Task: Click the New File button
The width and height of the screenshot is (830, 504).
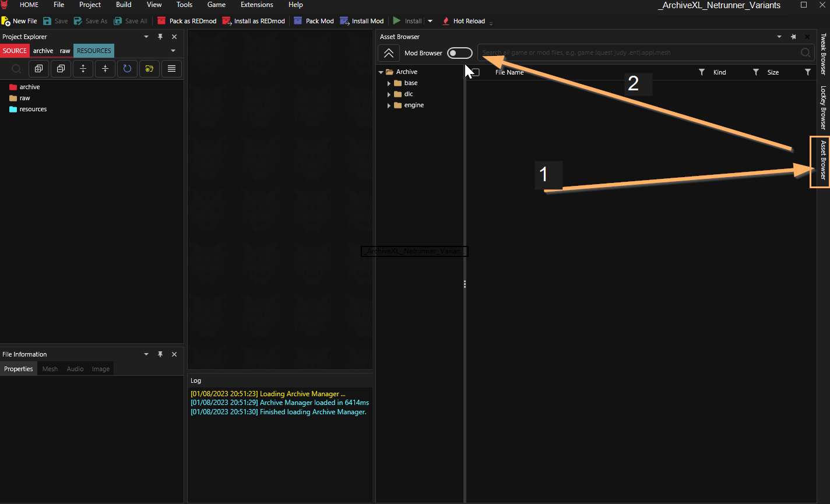Action: pyautogui.click(x=19, y=21)
